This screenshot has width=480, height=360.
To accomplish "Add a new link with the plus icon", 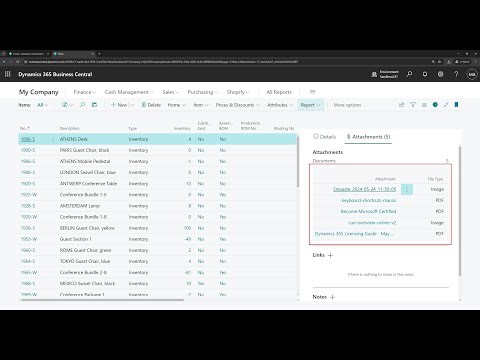I will click(330, 255).
